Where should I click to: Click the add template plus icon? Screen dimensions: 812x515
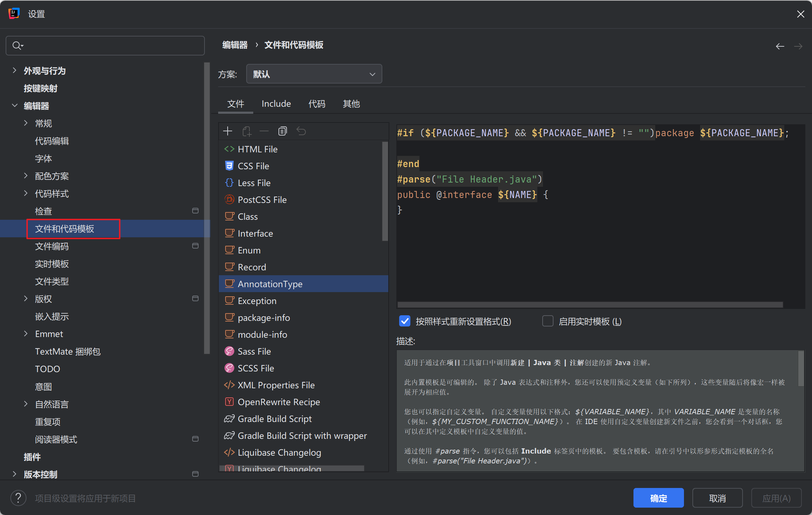[x=228, y=131]
